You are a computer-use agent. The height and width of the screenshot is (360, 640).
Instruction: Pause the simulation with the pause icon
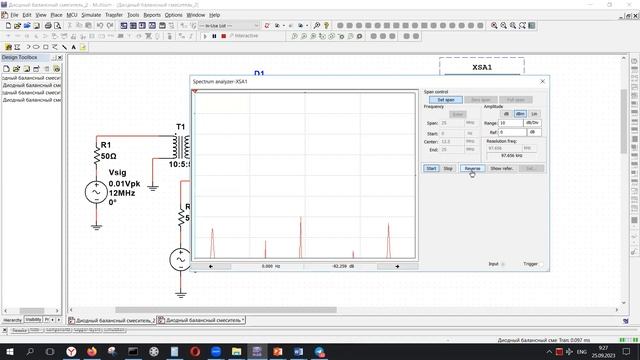[214, 36]
